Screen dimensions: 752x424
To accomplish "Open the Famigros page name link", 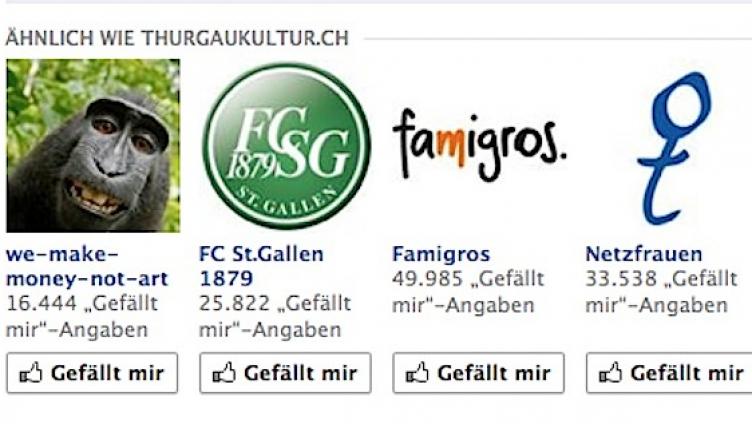I will click(x=441, y=254).
